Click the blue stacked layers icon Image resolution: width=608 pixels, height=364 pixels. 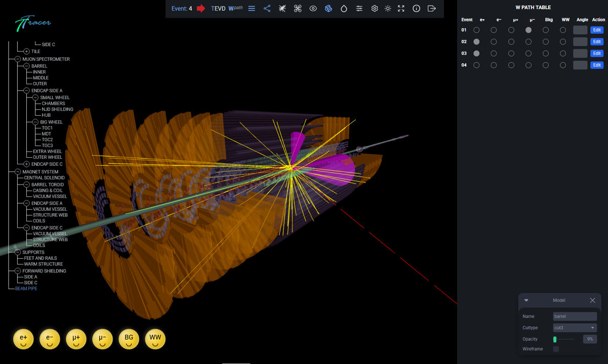[x=329, y=9]
